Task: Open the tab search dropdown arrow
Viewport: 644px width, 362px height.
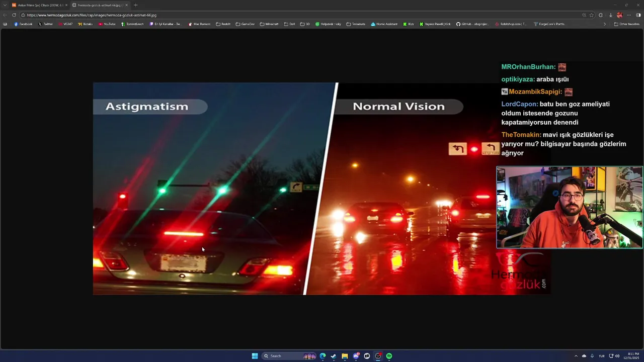Action: [5, 5]
